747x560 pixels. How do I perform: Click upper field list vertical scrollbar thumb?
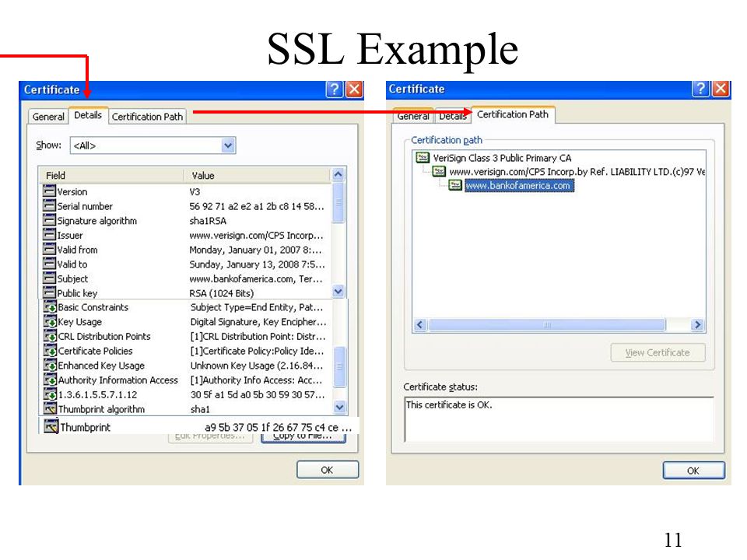(338, 202)
